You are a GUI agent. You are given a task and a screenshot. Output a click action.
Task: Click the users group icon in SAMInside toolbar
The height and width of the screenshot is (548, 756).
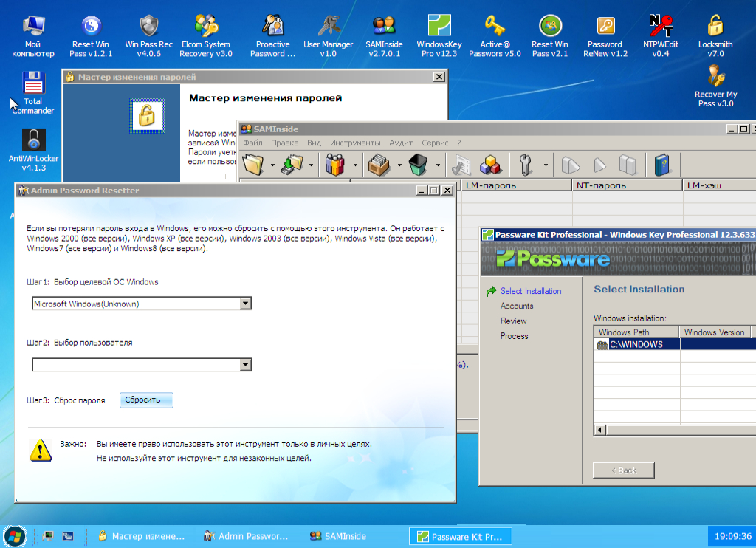(x=335, y=165)
